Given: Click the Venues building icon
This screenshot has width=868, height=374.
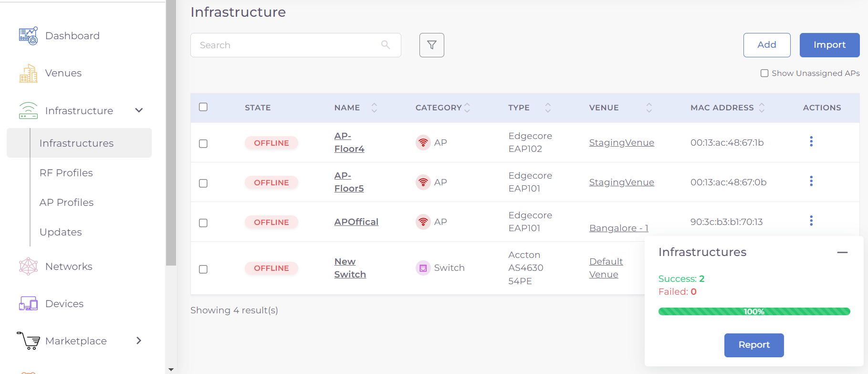Looking at the screenshot, I should [28, 73].
